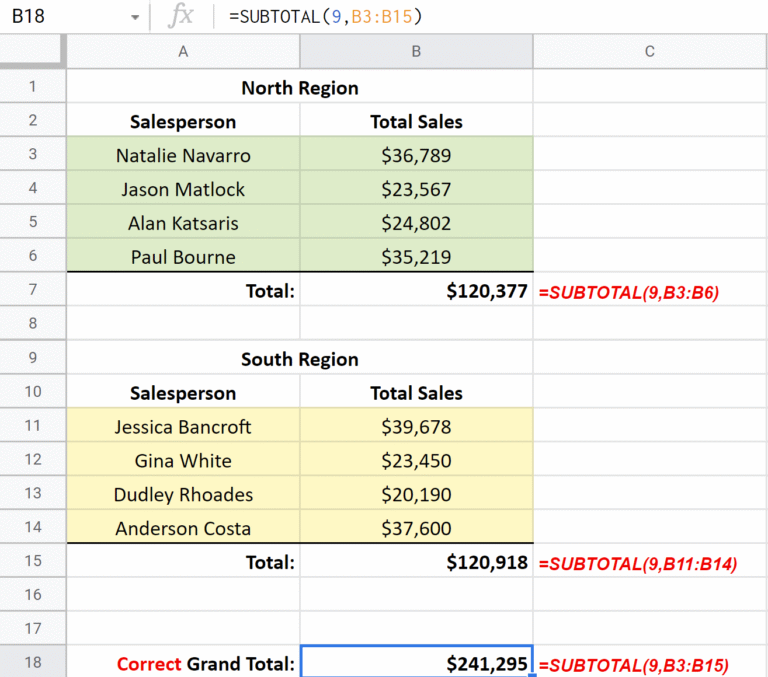Image resolution: width=768 pixels, height=677 pixels.
Task: Select the Alan Katsaris cell
Action: (183, 221)
